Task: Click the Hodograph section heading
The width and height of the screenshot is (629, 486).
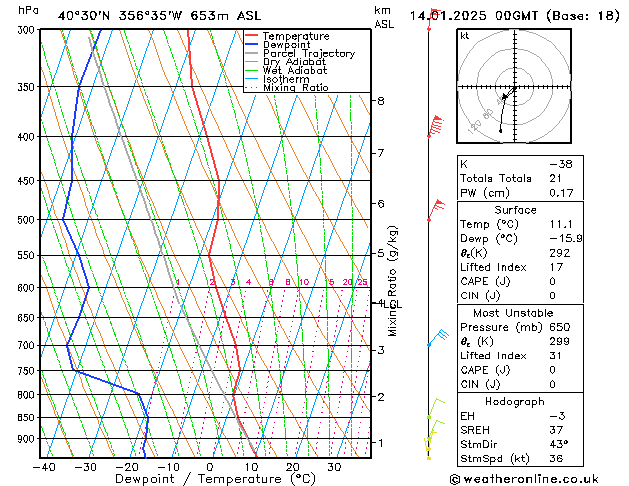Action: [515, 402]
